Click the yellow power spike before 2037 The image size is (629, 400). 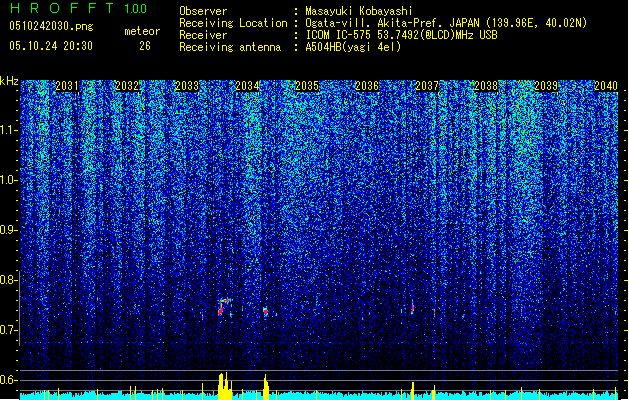tap(412, 391)
